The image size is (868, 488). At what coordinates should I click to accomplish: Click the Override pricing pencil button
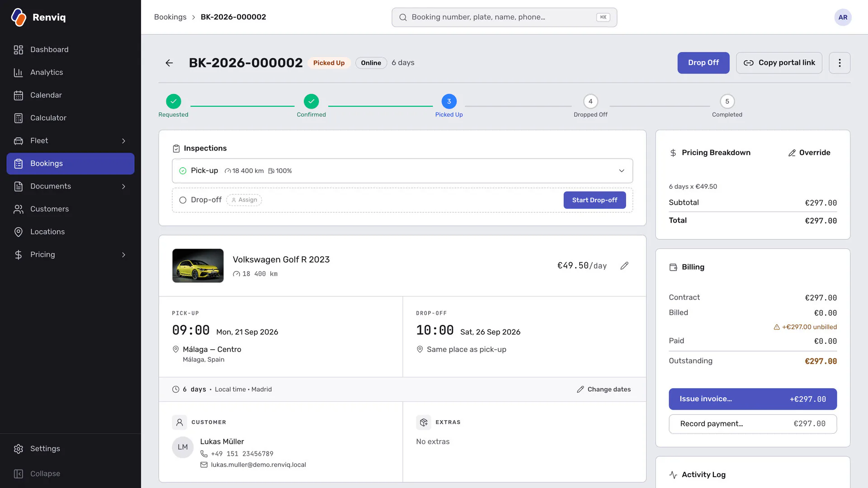click(x=809, y=153)
